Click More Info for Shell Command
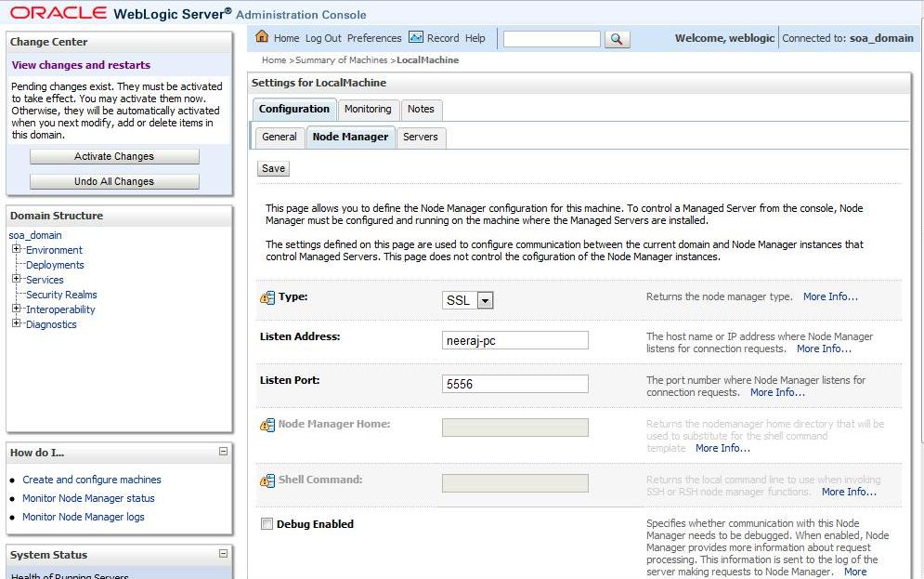Screen dimensions: 924x579 [x=849, y=492]
